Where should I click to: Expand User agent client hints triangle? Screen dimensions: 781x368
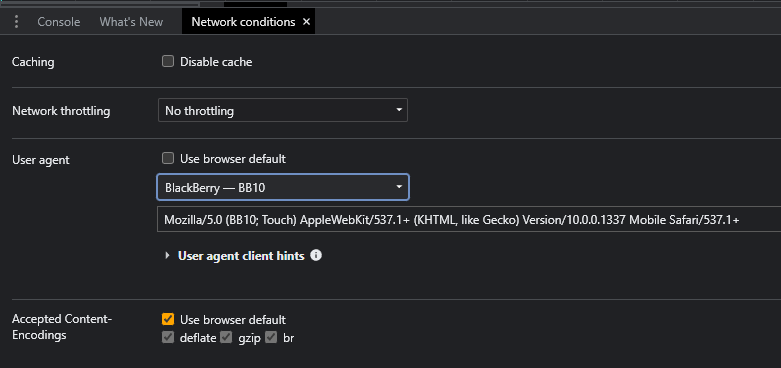(x=167, y=256)
